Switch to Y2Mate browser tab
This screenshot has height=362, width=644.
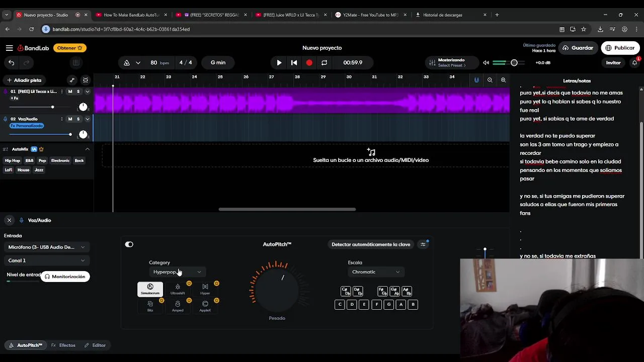371,15
